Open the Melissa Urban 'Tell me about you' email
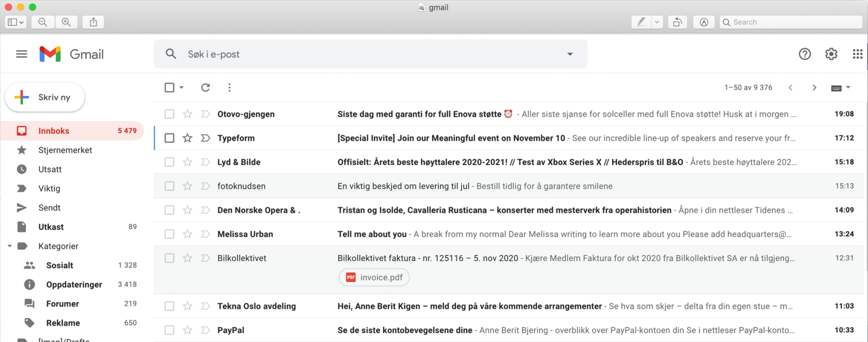The width and height of the screenshot is (868, 342). [x=510, y=234]
